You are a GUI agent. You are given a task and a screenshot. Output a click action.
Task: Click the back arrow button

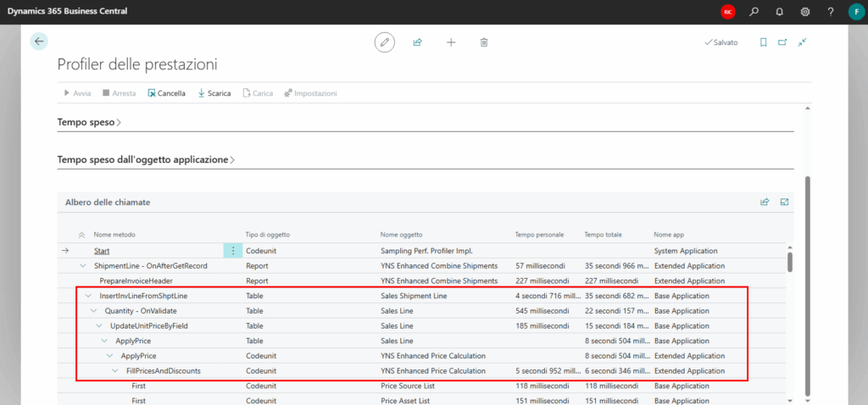pos(39,42)
